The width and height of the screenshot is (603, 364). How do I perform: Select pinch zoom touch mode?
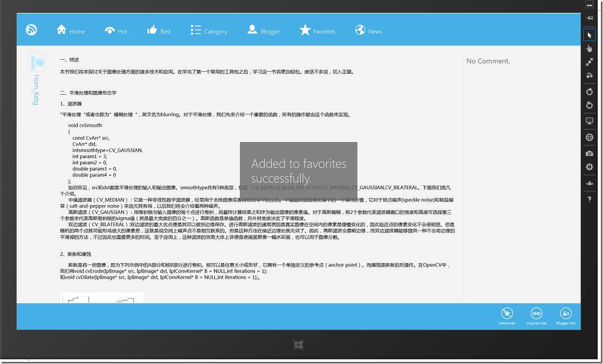[589, 62]
